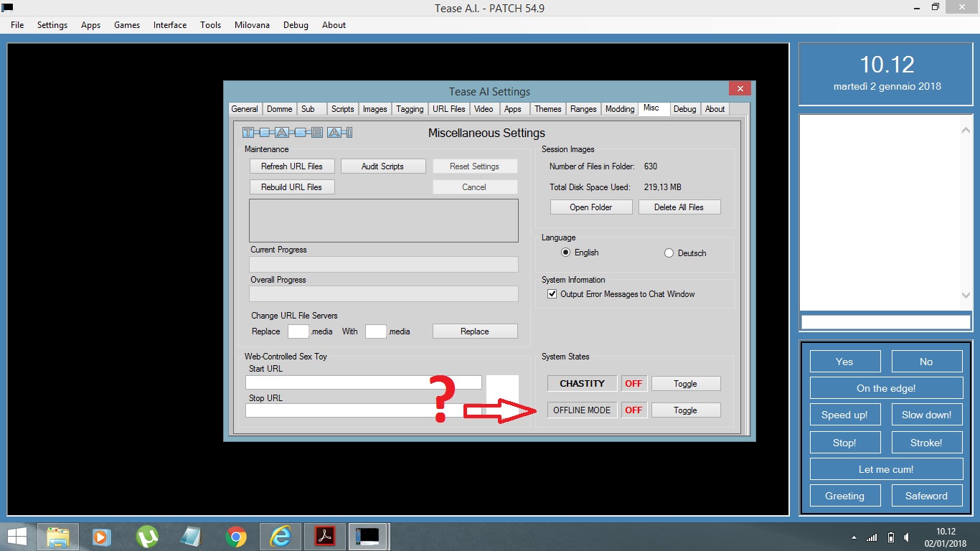Open the Games menu
Screen dimensions: 980x551
(x=127, y=25)
